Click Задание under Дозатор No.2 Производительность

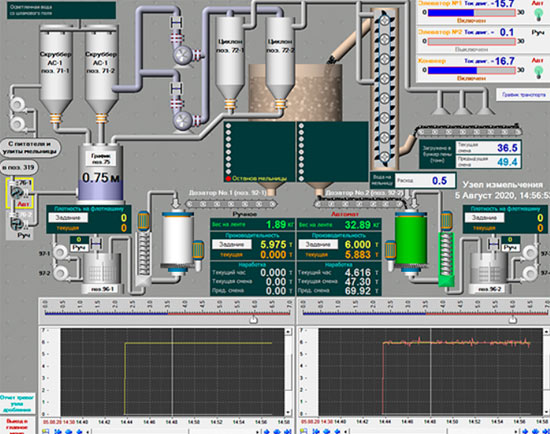click(x=318, y=244)
